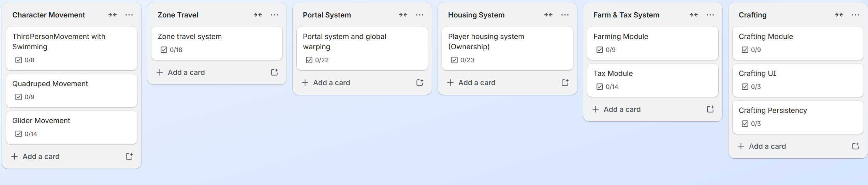Open Zone Travel list actions menu
Image resolution: width=868 pixels, height=185 pixels.
(x=274, y=15)
